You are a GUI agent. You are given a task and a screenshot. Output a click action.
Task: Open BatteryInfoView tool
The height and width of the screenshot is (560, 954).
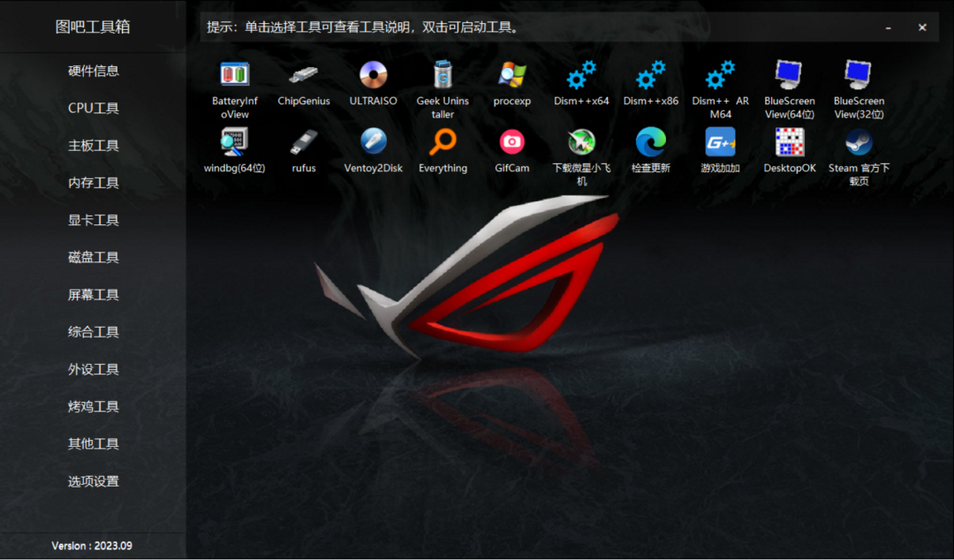pos(233,75)
